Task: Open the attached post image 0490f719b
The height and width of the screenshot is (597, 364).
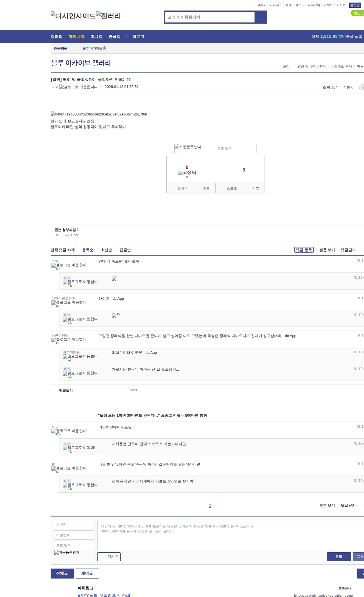Action: coord(99,114)
